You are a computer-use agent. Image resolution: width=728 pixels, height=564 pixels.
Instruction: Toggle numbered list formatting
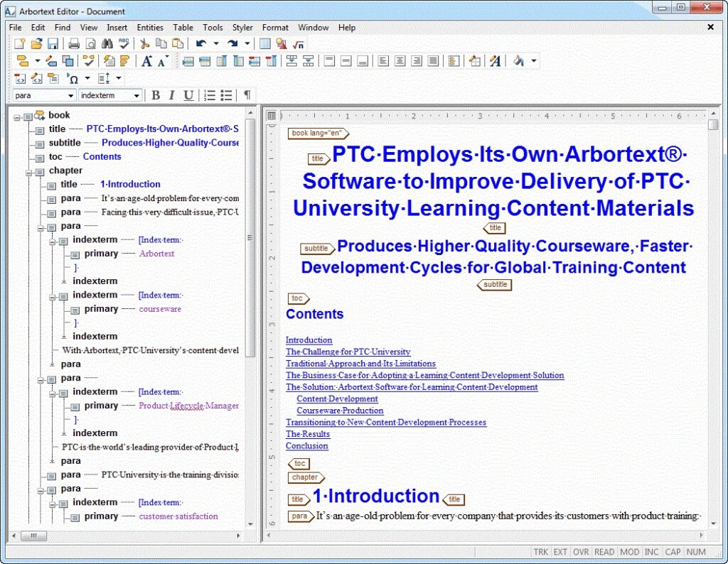(x=210, y=96)
